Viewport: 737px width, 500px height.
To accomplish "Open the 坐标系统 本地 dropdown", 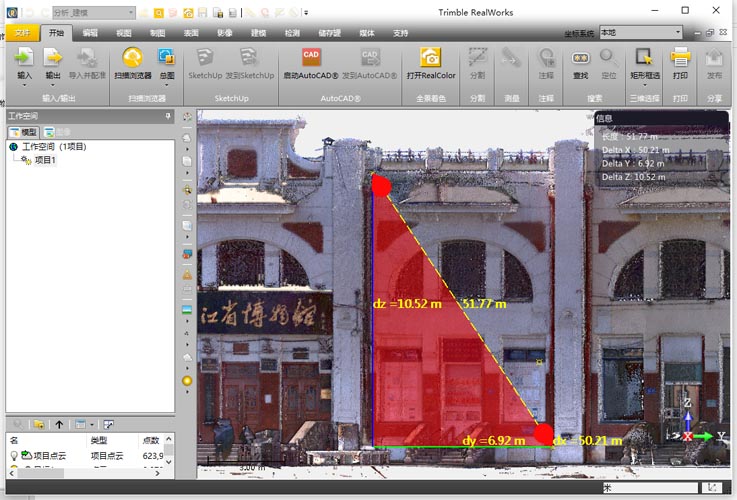I will 677,32.
